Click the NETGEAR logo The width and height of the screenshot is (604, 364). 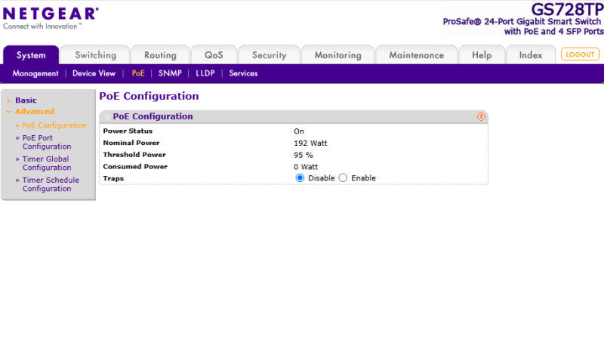pos(51,17)
